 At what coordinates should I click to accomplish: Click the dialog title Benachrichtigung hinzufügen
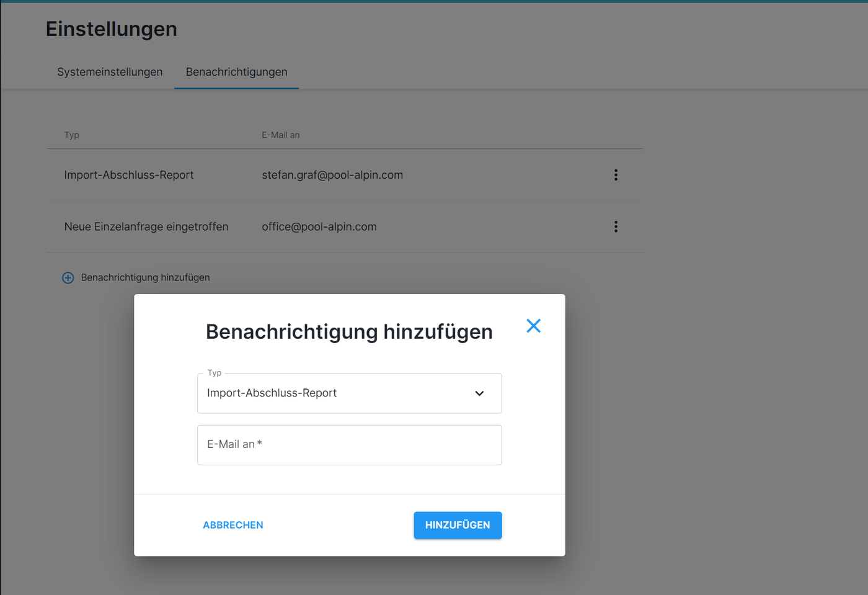coord(349,332)
